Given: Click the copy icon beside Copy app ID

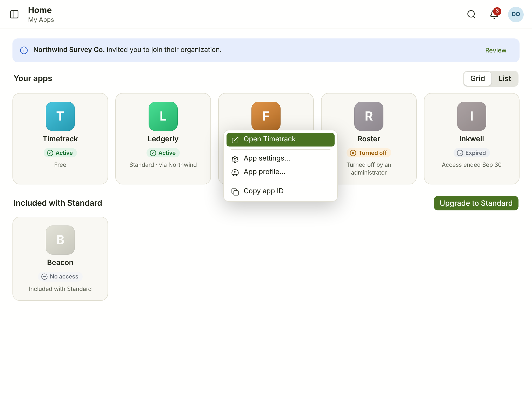Looking at the screenshot, I should click(235, 192).
